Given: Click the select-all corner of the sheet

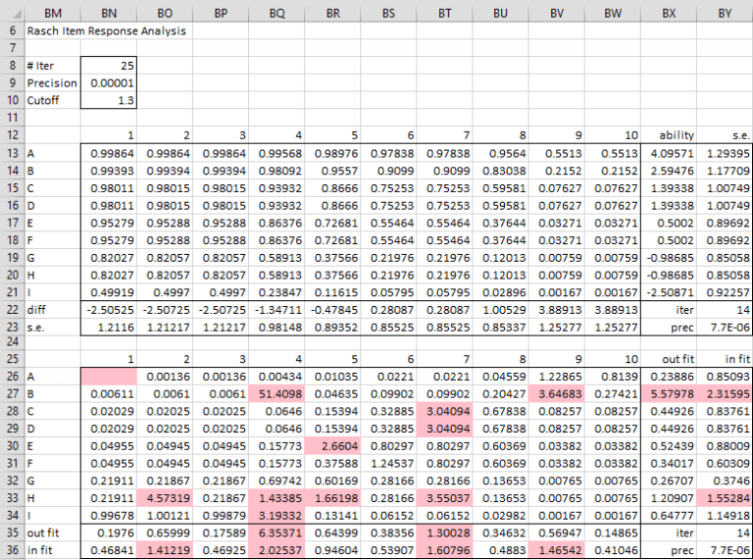Looking at the screenshot, I should pos(12,13).
